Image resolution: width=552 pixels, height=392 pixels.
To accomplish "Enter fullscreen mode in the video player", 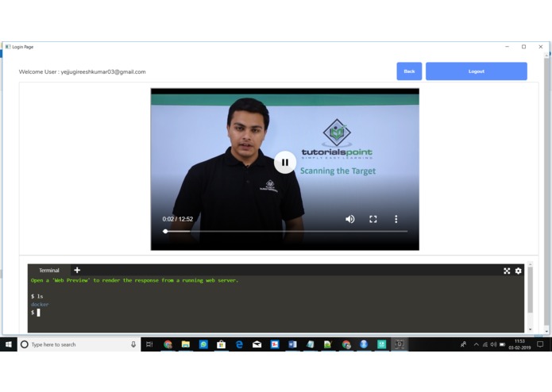I will [x=373, y=219].
